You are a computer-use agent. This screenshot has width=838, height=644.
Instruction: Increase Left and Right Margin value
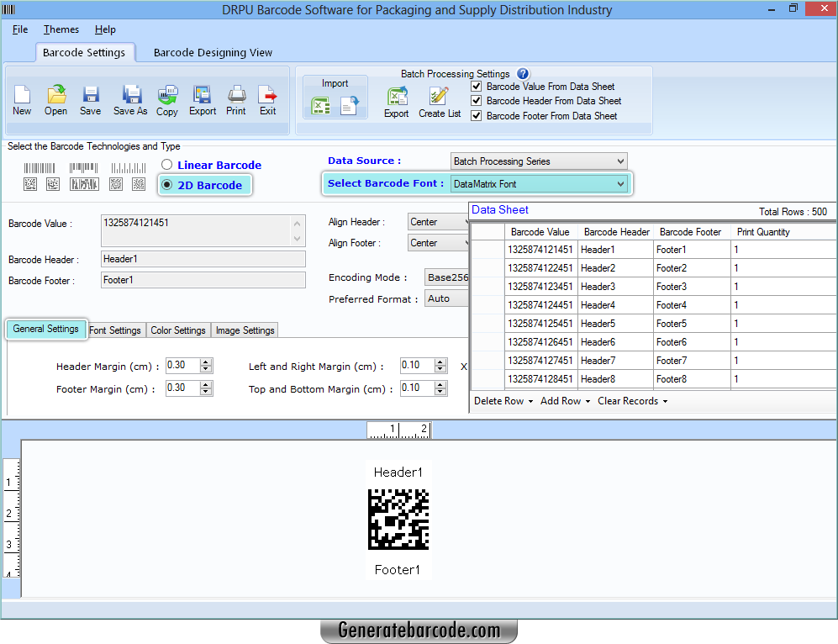click(x=440, y=362)
